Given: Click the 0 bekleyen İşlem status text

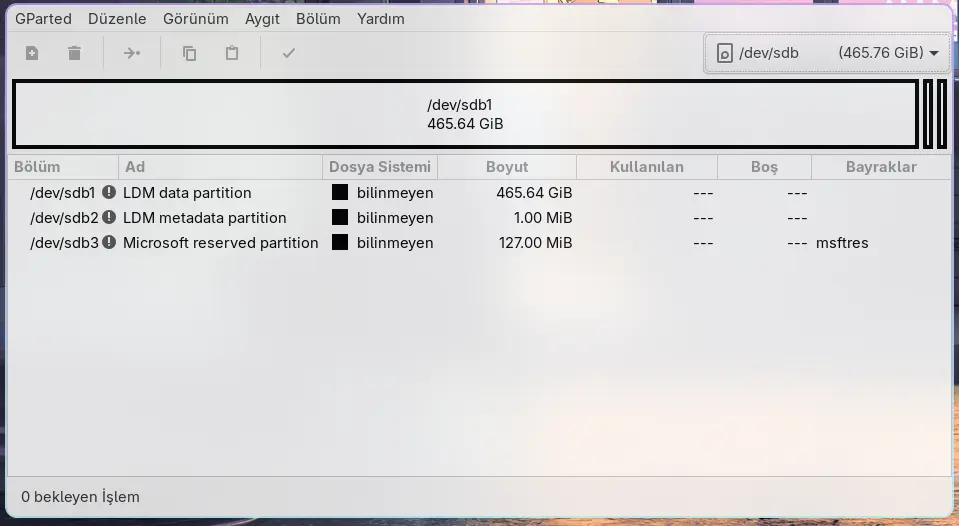Looking at the screenshot, I should pos(80,497).
